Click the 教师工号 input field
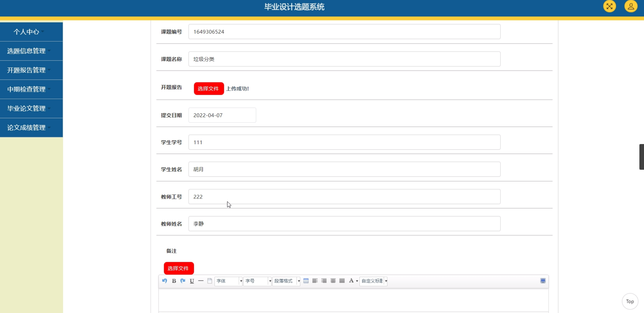 point(344,197)
